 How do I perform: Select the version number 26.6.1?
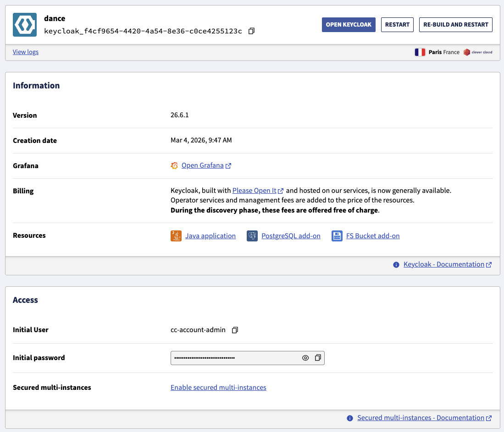coord(180,115)
